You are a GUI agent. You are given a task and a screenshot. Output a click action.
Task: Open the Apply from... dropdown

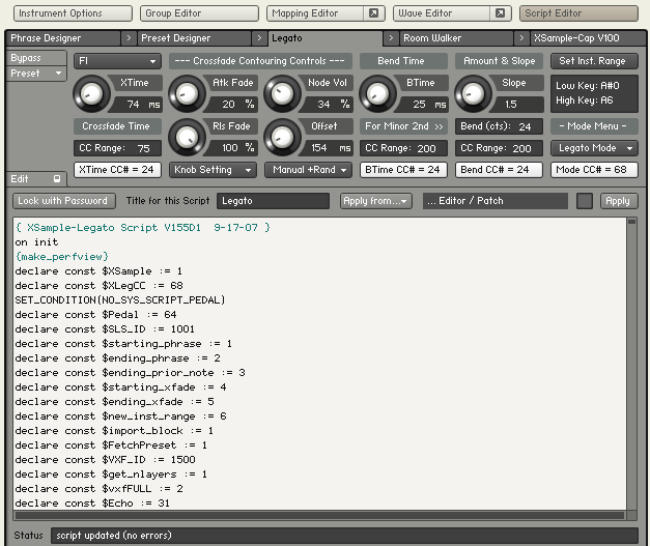(376, 201)
